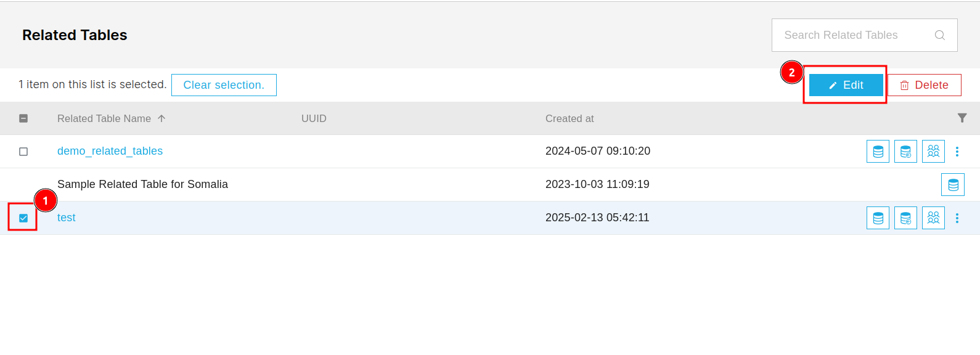Image resolution: width=980 pixels, height=355 pixels.
Task: Uncheck the test row checkbox
Action: (x=23, y=218)
